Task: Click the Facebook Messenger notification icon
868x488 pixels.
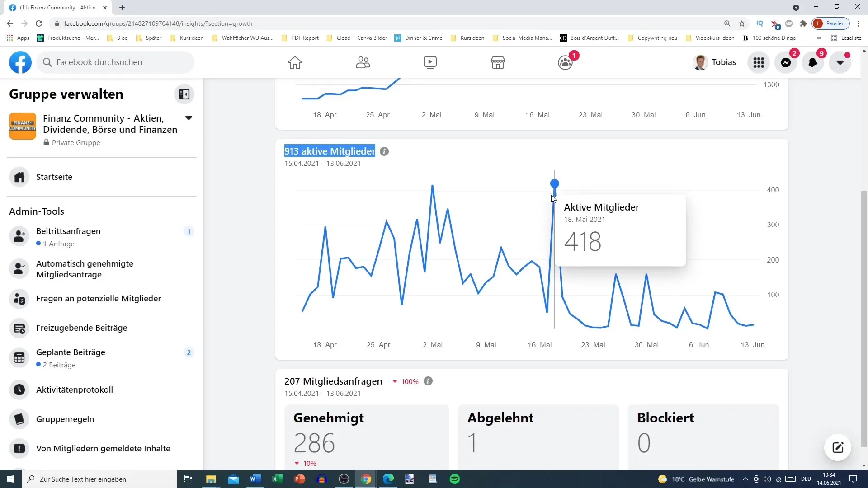Action: click(787, 62)
